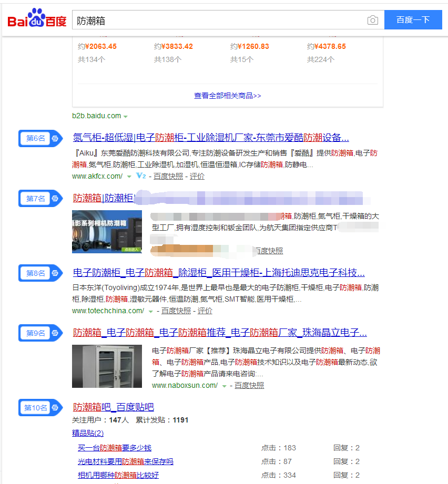Click the www.totechchina.com/ URL text
Viewport: 448px width, 484px height.
(108, 311)
